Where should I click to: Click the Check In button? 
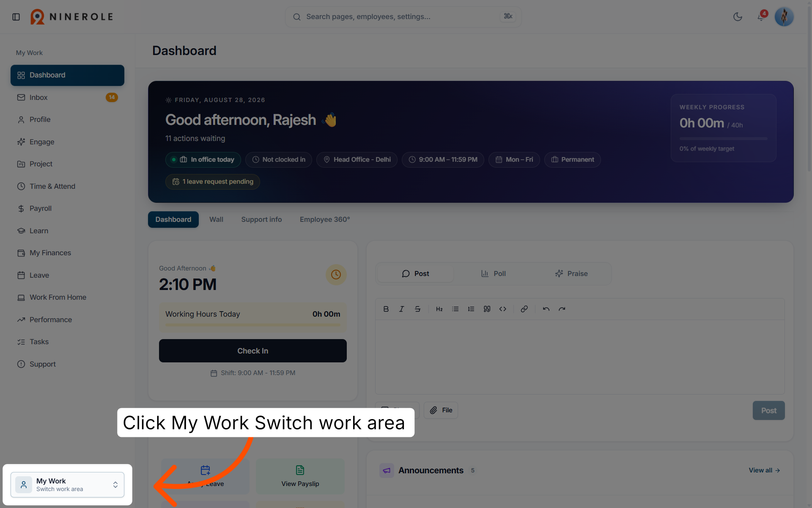pos(253,351)
